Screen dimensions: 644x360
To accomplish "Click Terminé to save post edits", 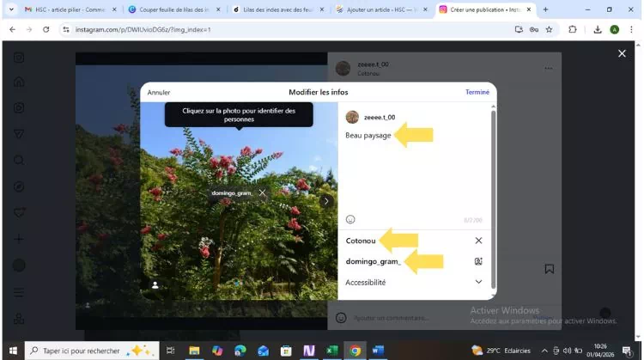I will (x=477, y=92).
